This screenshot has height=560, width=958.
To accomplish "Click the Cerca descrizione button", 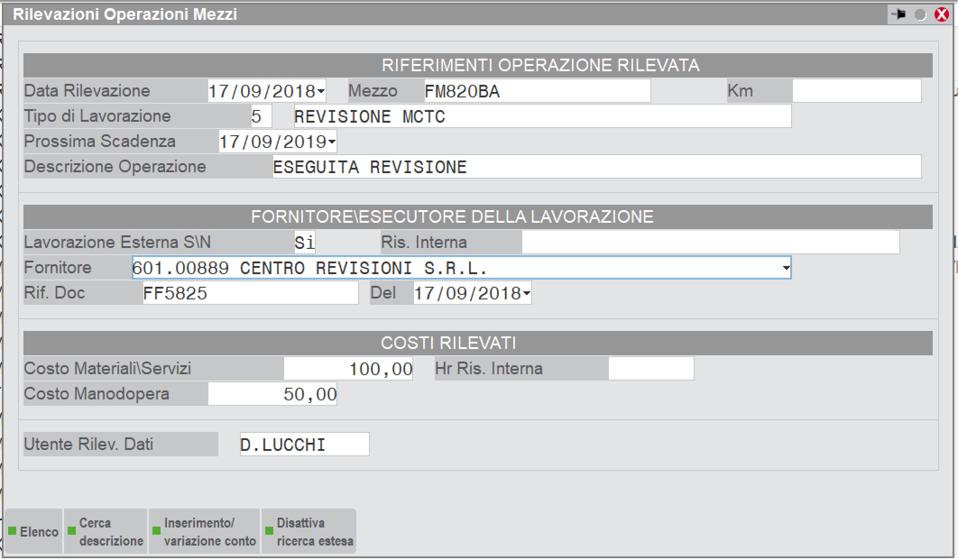I will [106, 532].
